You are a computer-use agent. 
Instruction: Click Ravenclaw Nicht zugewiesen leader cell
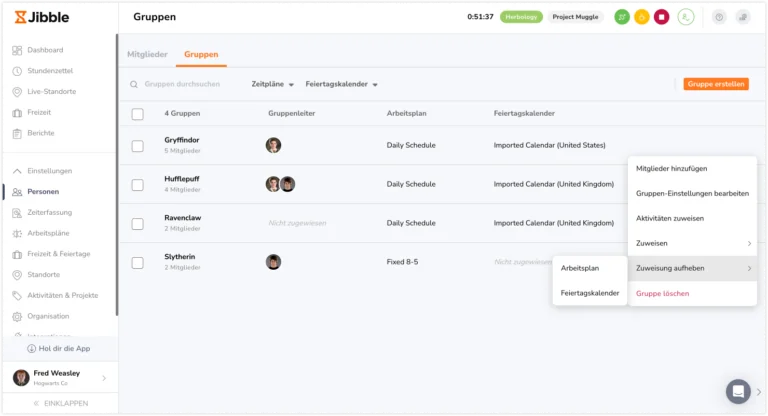(297, 223)
